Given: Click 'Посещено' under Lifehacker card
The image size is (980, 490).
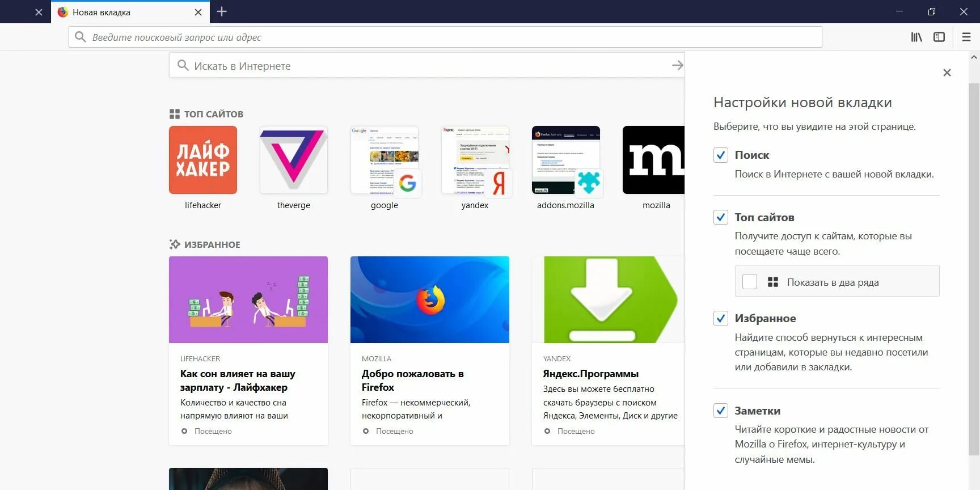Looking at the screenshot, I should tap(213, 431).
